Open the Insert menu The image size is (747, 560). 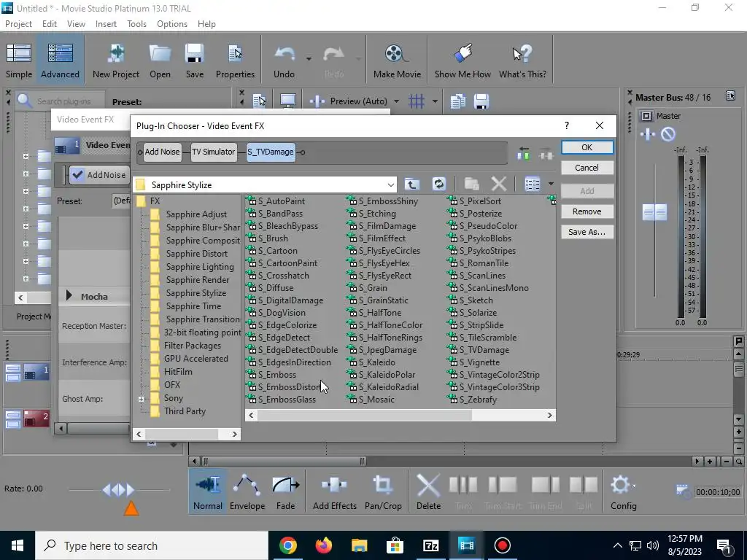[106, 24]
